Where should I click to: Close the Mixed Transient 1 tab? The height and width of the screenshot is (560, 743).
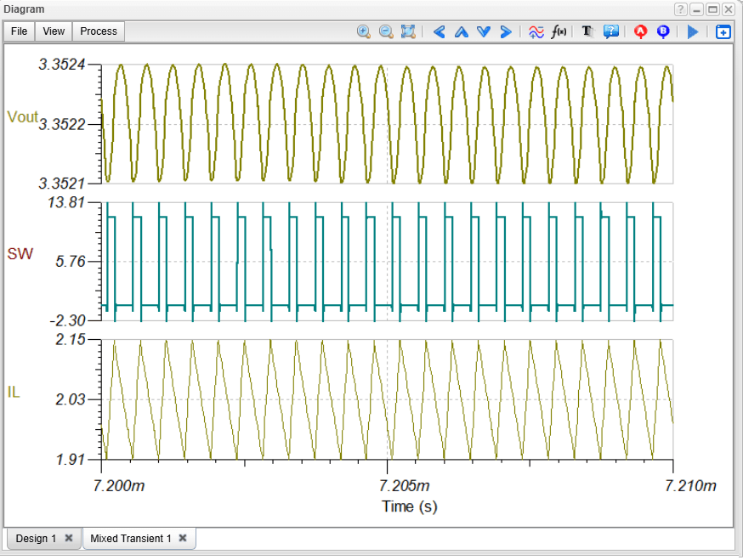pos(182,539)
